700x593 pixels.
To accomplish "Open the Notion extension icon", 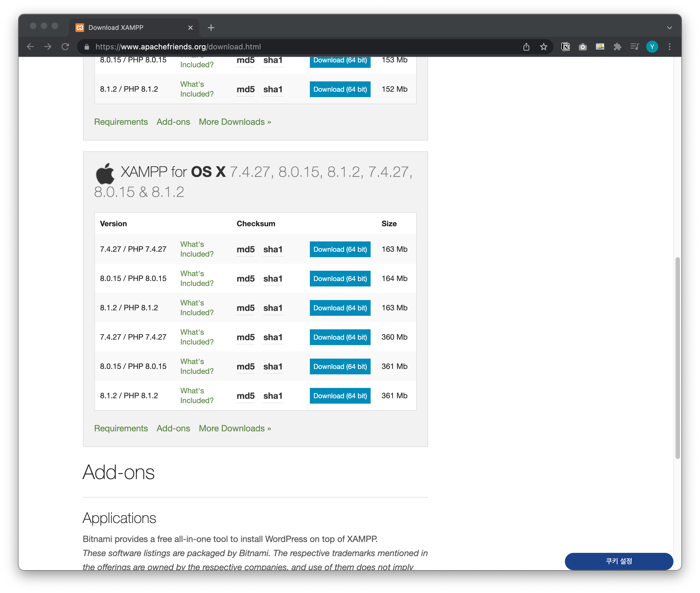I will point(565,47).
